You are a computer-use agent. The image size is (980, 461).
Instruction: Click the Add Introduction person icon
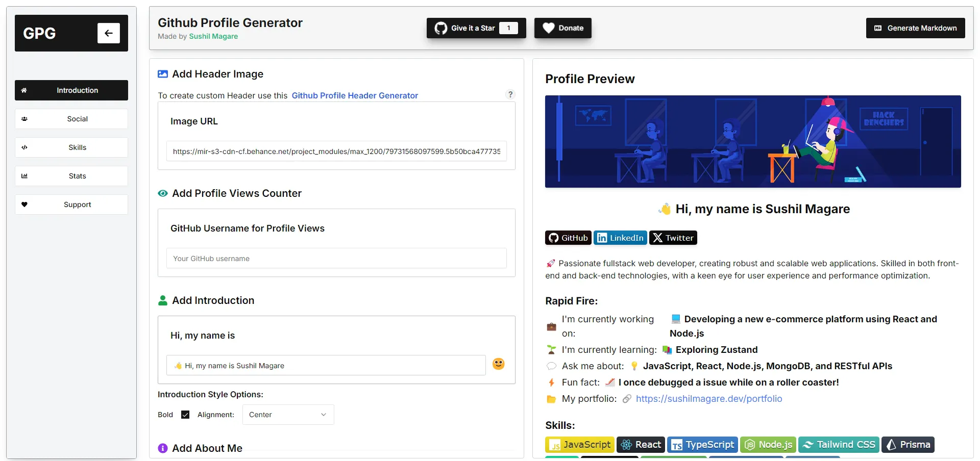(x=163, y=300)
